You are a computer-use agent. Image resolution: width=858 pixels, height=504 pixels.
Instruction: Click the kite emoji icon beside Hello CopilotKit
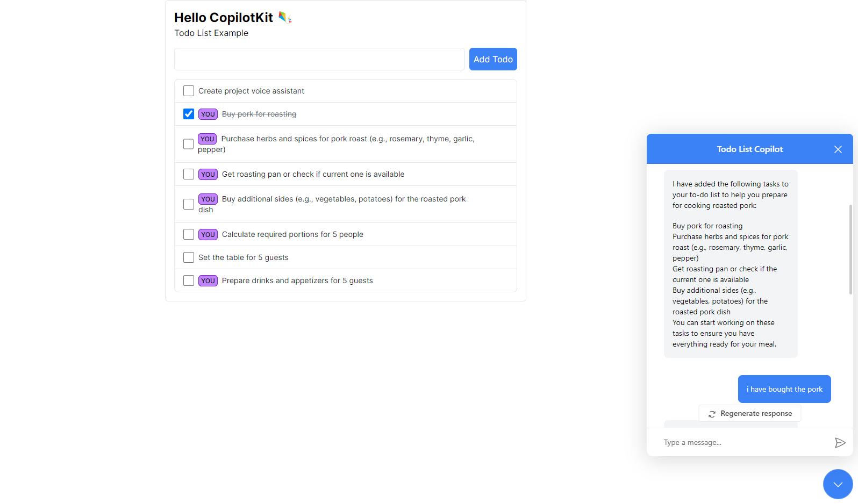click(x=285, y=18)
